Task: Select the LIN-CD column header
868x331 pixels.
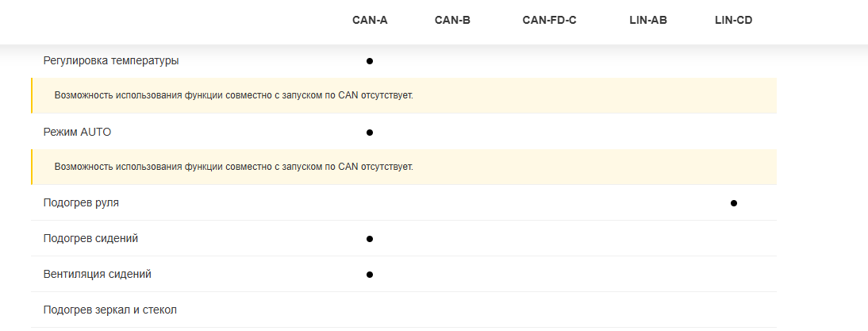Action: 733,20
